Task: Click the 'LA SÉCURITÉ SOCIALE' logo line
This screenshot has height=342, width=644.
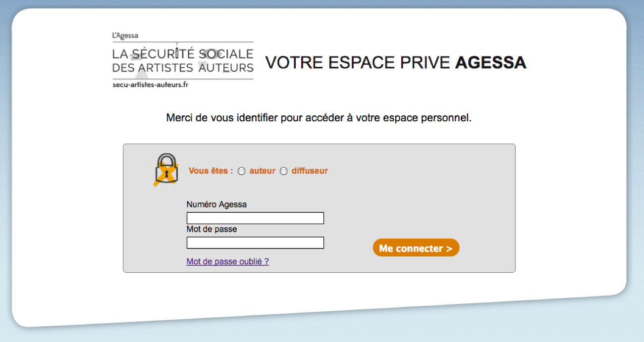Action: [183, 53]
